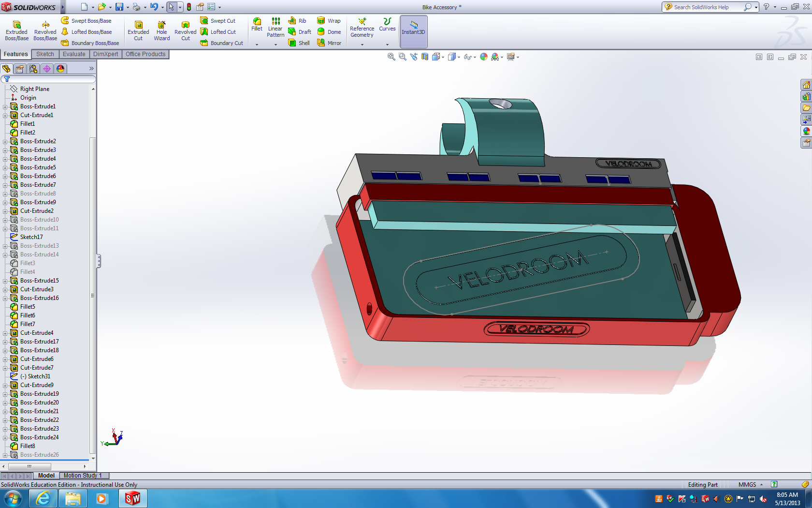Open the Evaluate tab
This screenshot has height=508, width=812.
[74, 54]
